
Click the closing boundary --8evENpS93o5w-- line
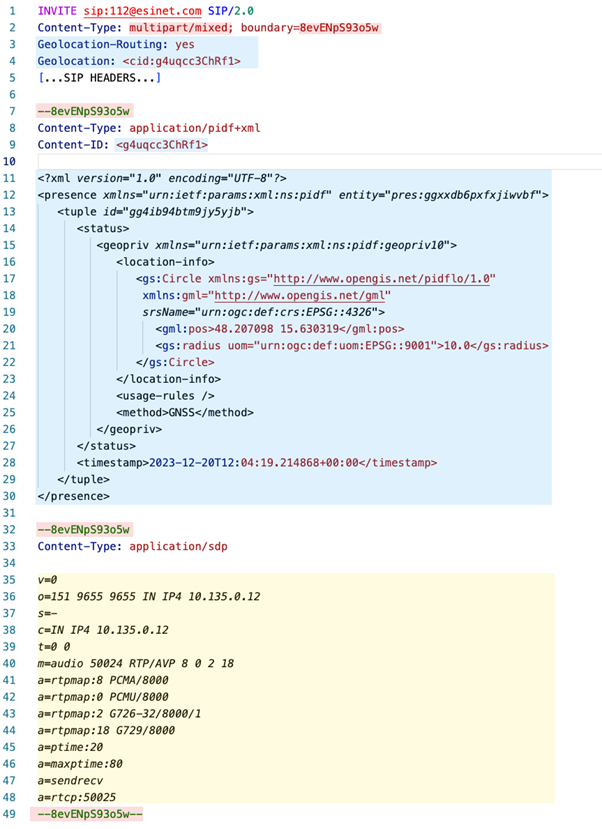[90, 815]
